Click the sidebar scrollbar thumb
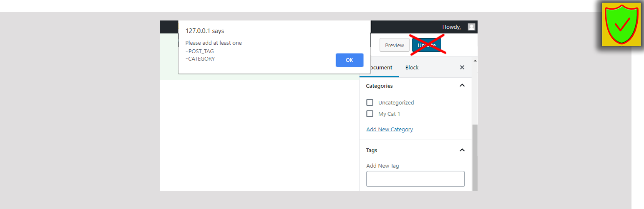This screenshot has width=644, height=209. (475, 158)
